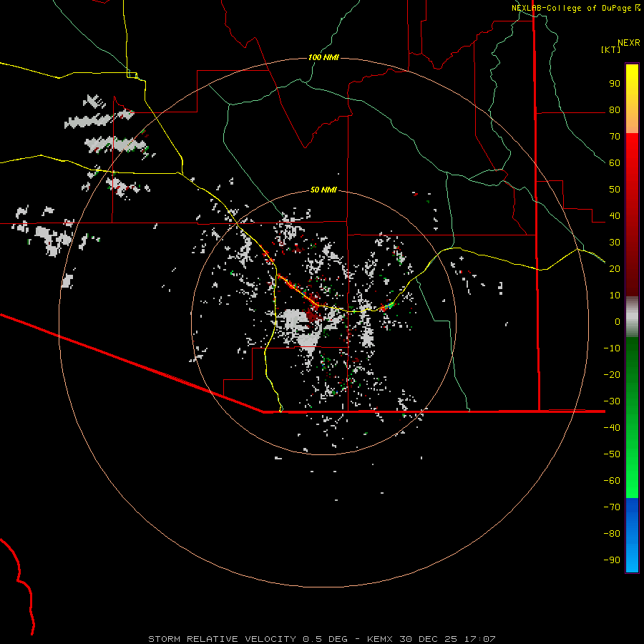Image resolution: width=644 pixels, height=644 pixels.
Task: Click the -50 value on the velocity scale
Action: [x=612, y=454]
